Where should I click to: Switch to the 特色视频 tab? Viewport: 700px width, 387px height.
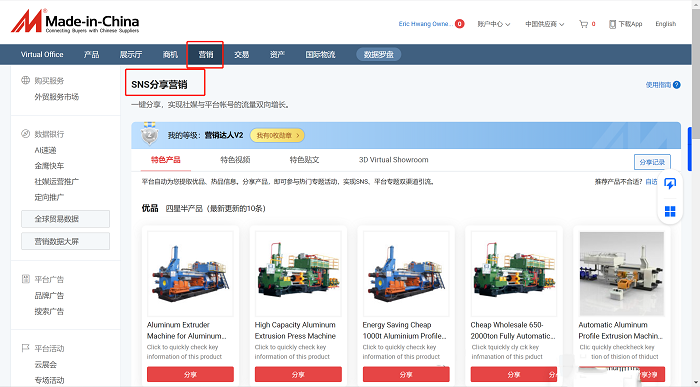click(x=235, y=160)
